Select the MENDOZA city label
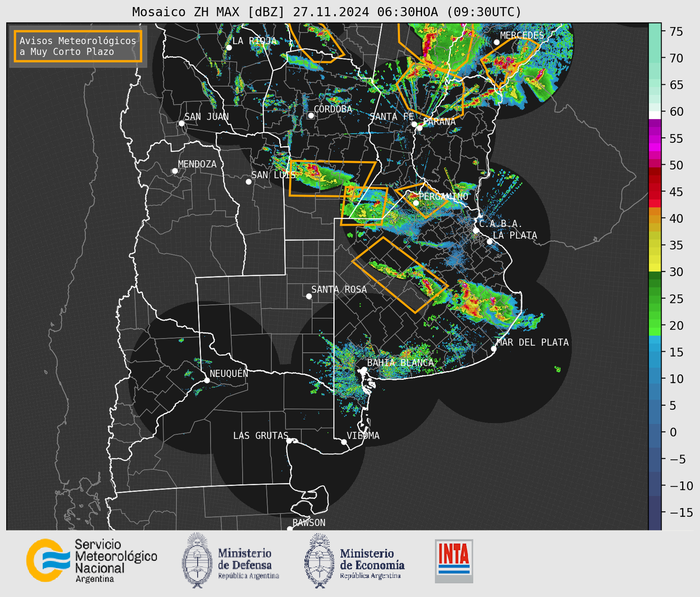Viewport: 700px width, 597px height. pyautogui.click(x=197, y=164)
